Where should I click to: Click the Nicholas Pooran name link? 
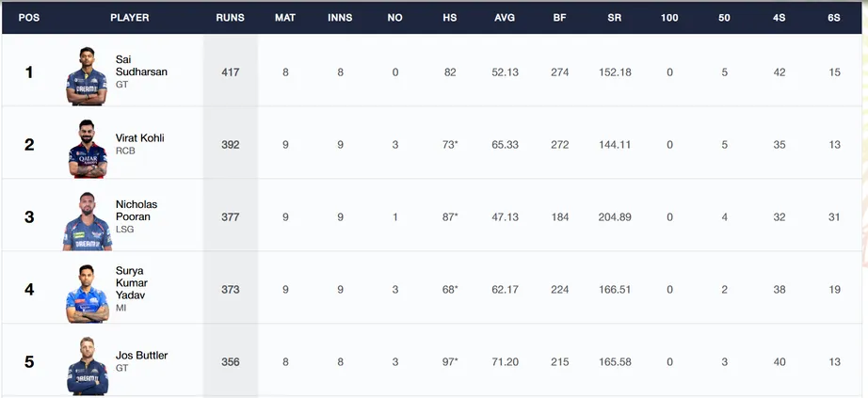[x=137, y=211]
